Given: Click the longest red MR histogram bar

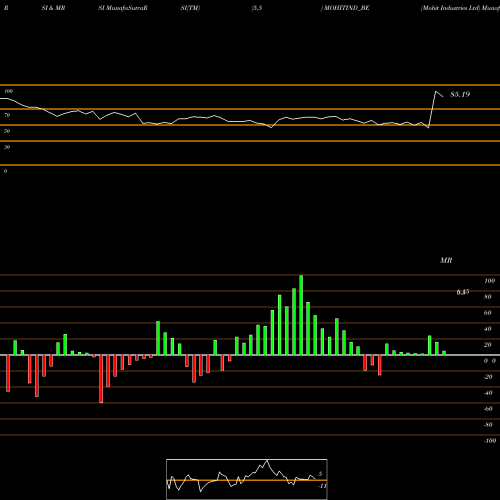Looking at the screenshot, I should click(101, 379).
